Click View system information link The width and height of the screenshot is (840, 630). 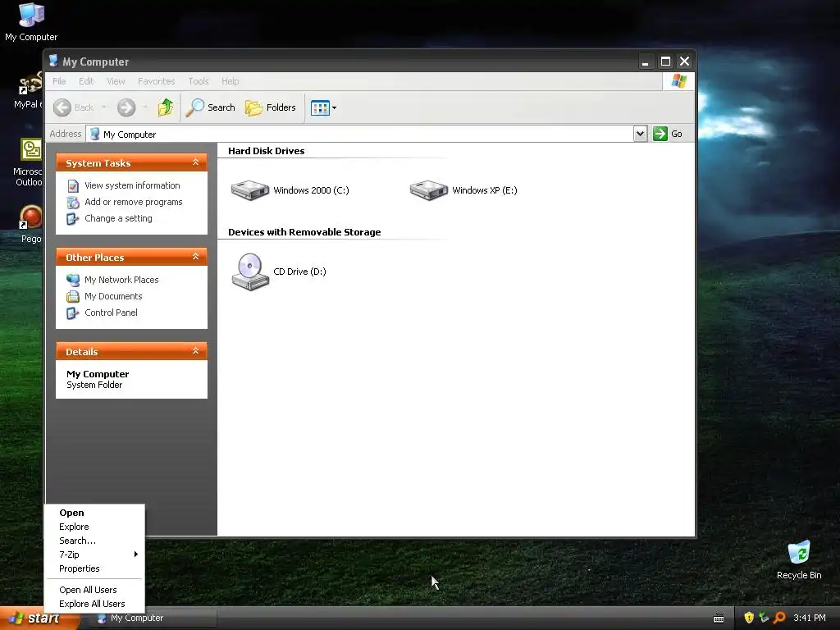[x=132, y=185]
